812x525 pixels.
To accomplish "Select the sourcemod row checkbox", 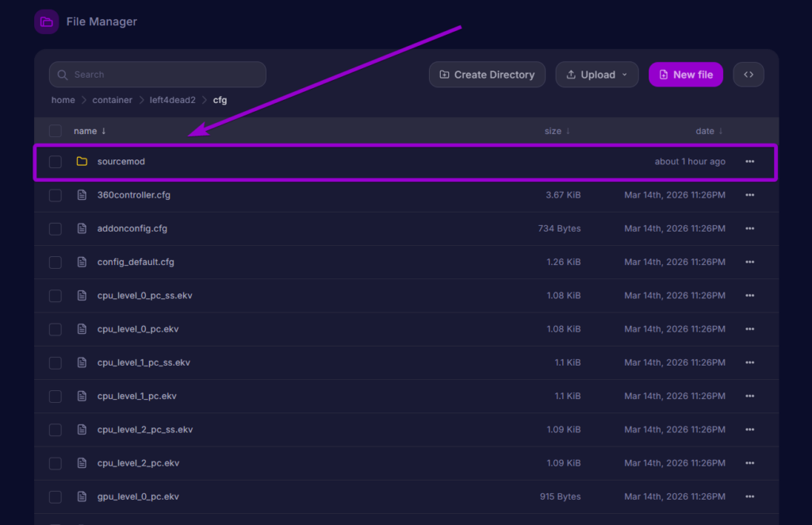I will tap(55, 161).
